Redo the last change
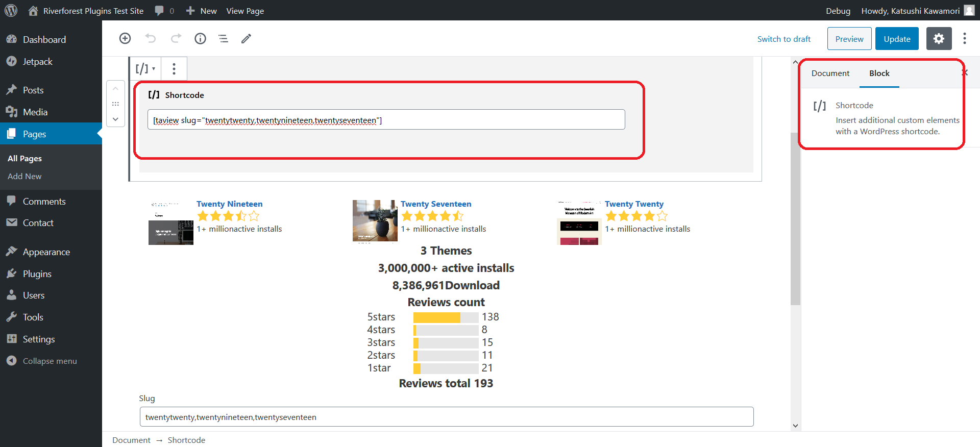 pos(176,38)
